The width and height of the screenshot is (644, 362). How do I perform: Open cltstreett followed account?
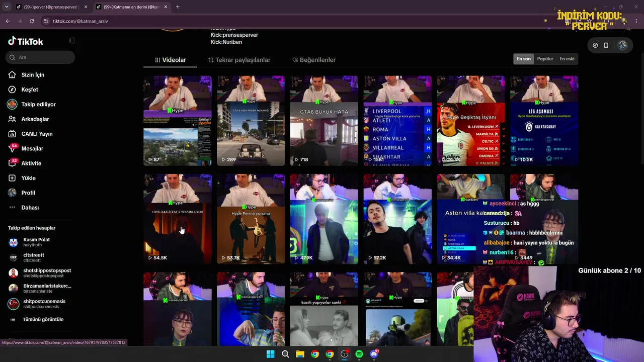40,257
